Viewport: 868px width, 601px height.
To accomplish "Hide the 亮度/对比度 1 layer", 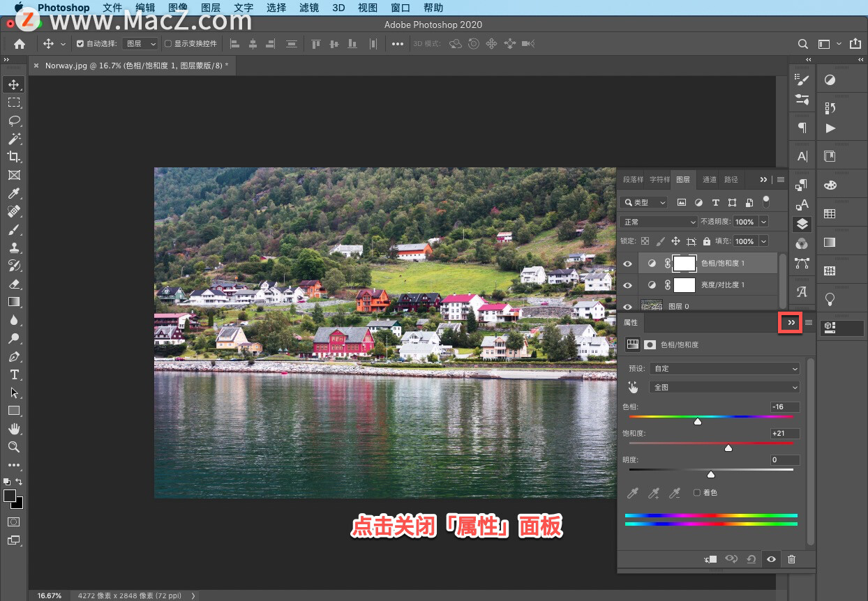I will tap(627, 285).
